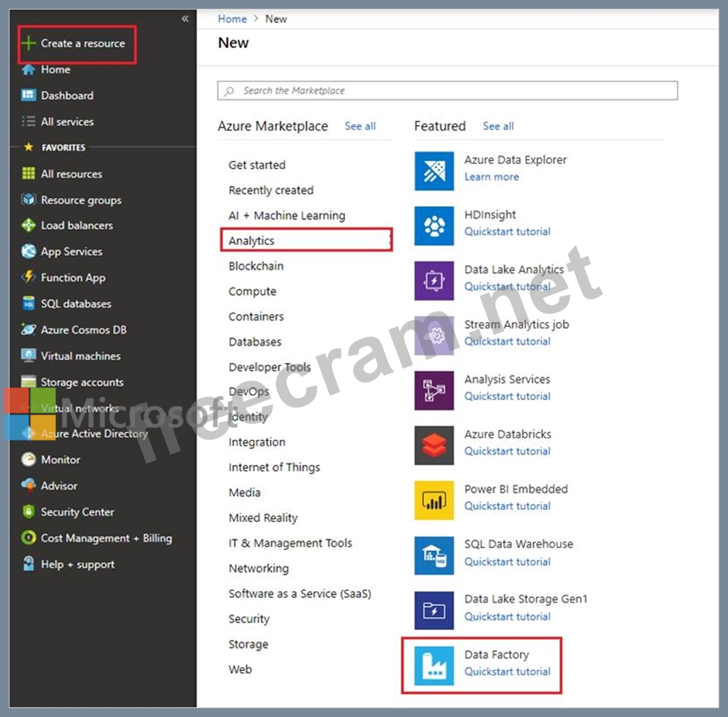Open the Security Center shield icon

28,511
